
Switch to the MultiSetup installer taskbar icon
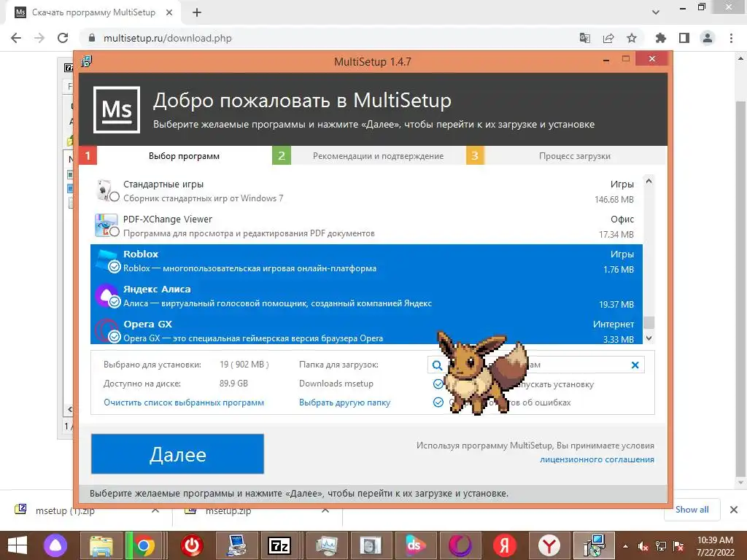pos(594,545)
